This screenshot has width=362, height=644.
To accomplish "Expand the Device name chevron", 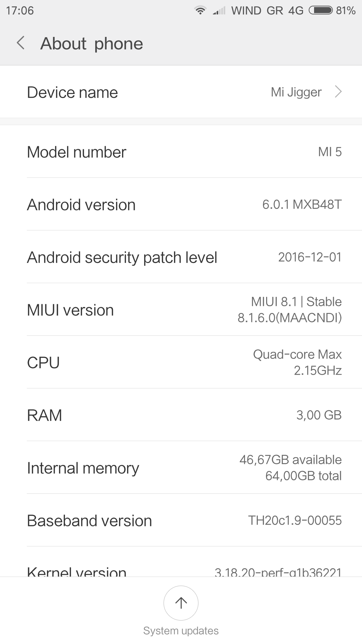I will (338, 92).
